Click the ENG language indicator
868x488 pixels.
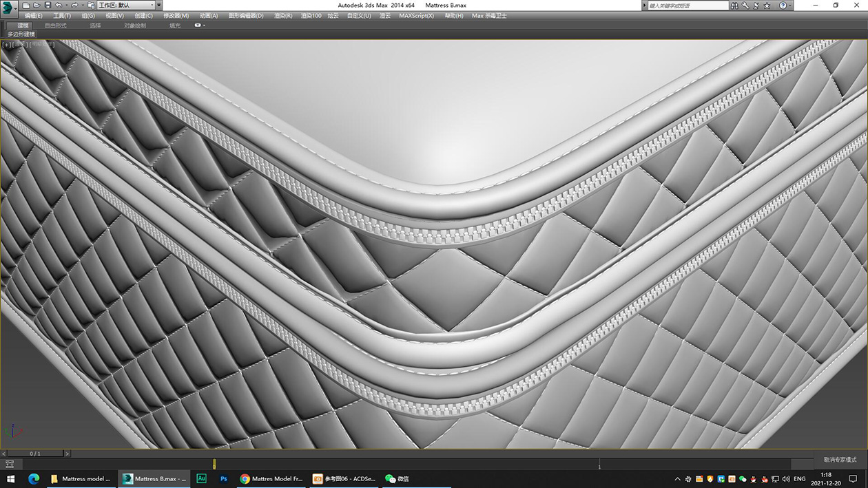point(800,478)
